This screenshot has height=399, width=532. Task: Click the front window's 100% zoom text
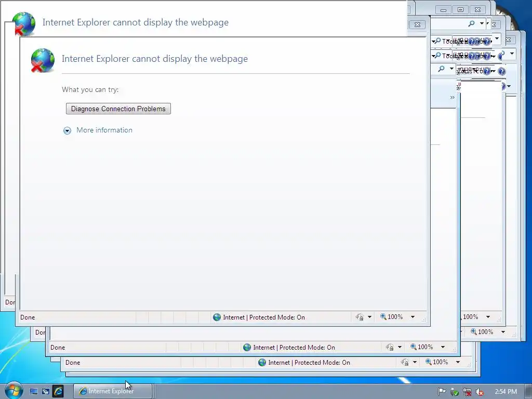click(x=395, y=317)
